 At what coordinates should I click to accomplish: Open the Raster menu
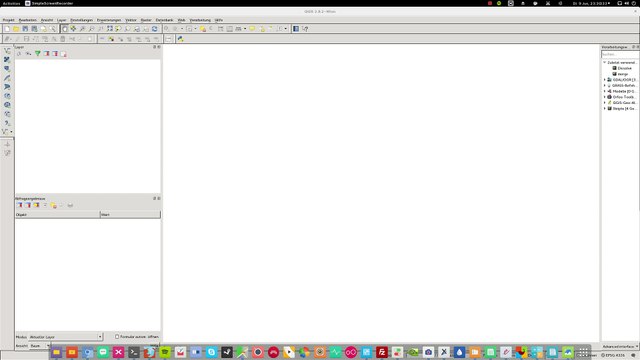(146, 20)
